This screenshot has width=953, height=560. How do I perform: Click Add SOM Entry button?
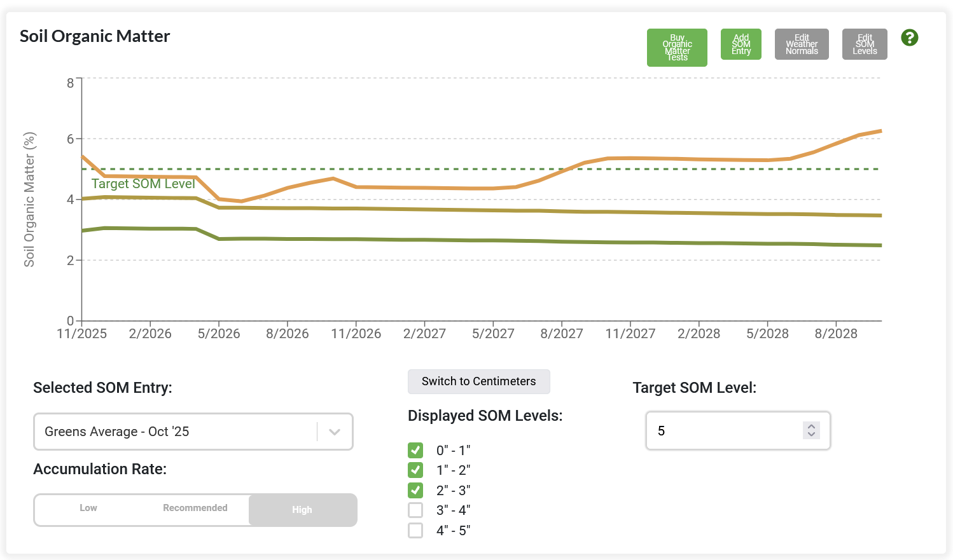[x=741, y=44]
